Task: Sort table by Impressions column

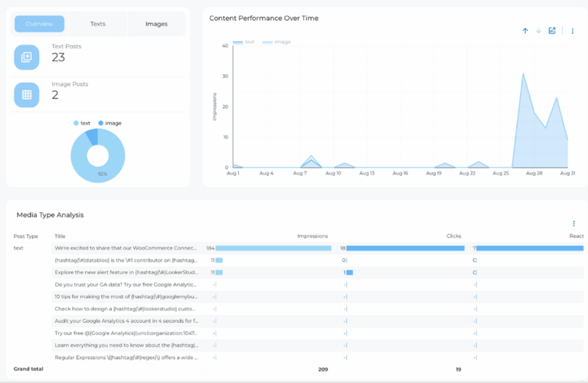Action: click(312, 236)
